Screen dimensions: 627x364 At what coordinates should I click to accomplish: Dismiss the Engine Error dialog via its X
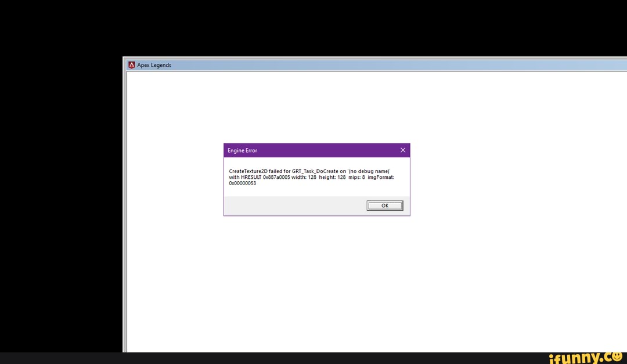click(403, 150)
